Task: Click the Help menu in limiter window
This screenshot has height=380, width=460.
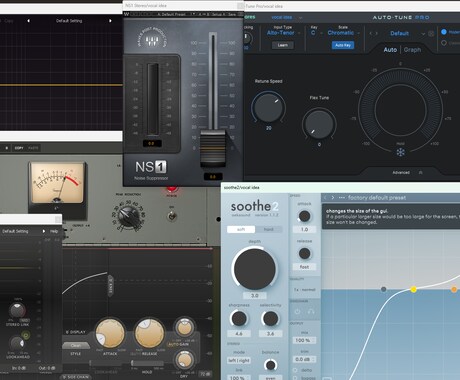Action: 54,231
